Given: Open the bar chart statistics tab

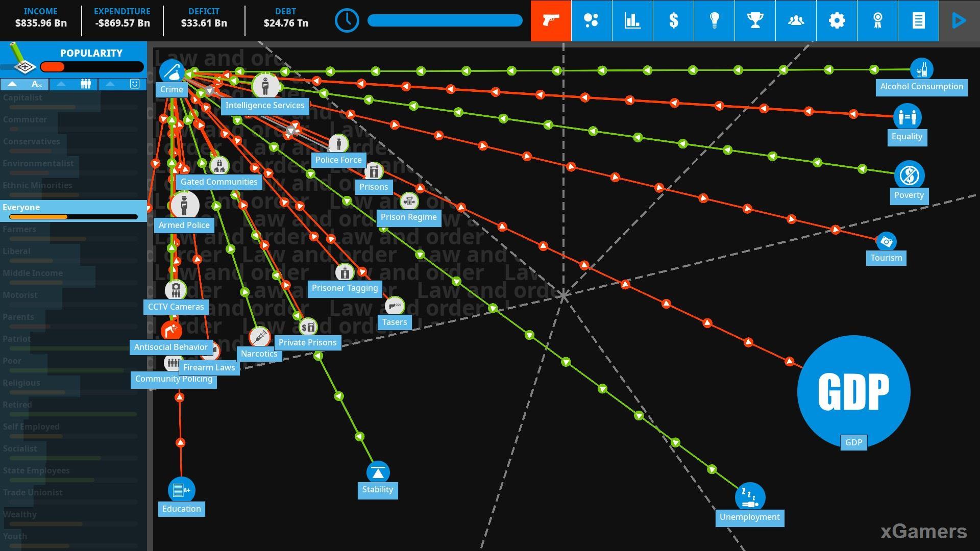Looking at the screenshot, I should pyautogui.click(x=631, y=19).
